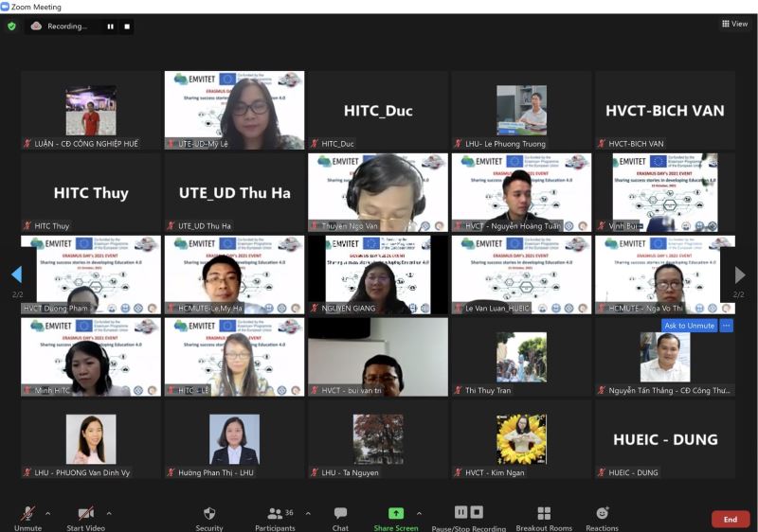Click muted mic icon on HITC_Duc tile
This screenshot has width=758, height=532.
(x=315, y=143)
